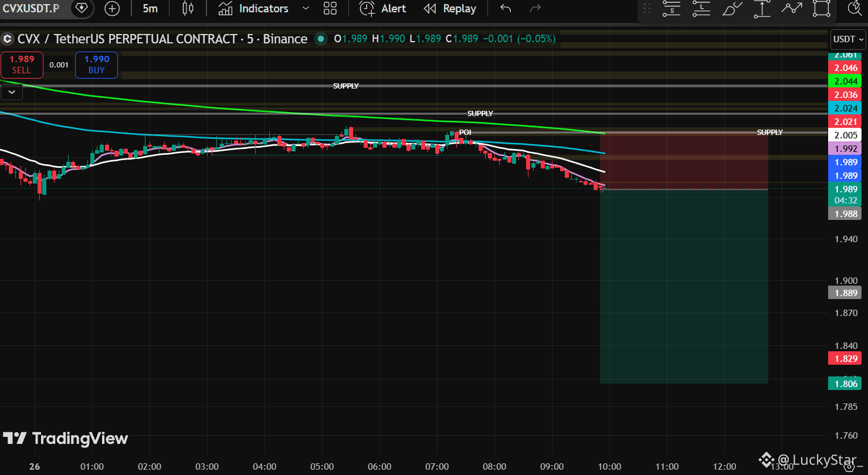This screenshot has height=475, width=868.
Task: Click the diamond premium icon beside symbol
Action: pos(82,8)
